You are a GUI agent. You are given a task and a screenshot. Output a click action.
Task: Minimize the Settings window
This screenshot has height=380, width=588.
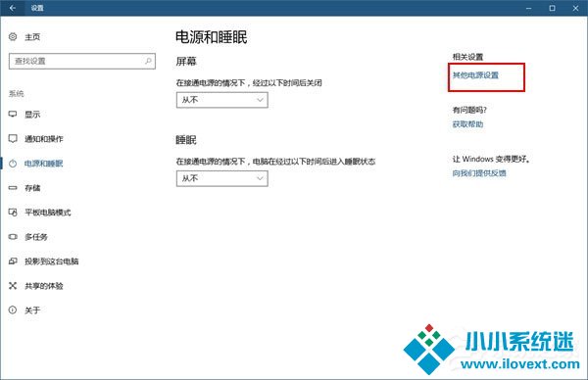point(529,8)
